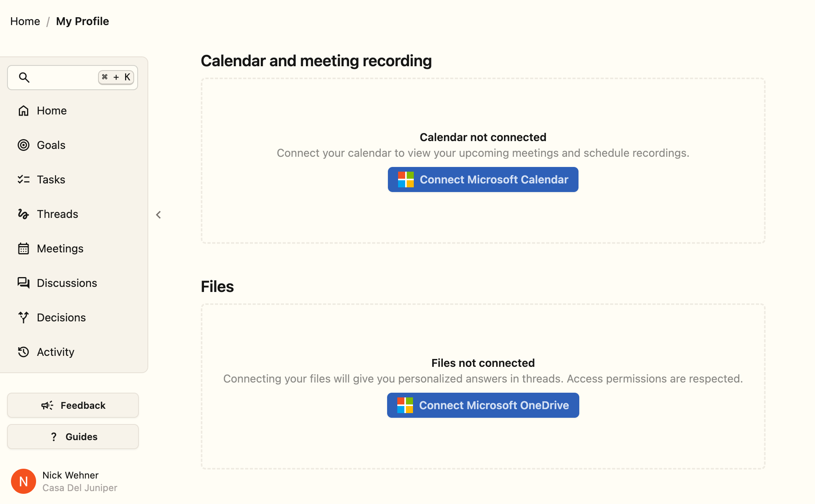Click the Files section title
Image resolution: width=815 pixels, height=504 pixels.
click(217, 286)
